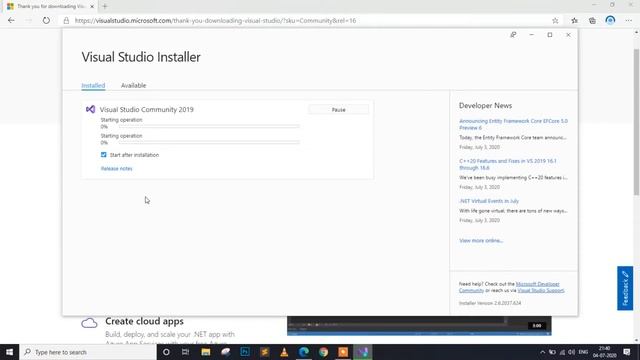Open the Windows Start menu
The width and height of the screenshot is (640, 360).
point(9,352)
